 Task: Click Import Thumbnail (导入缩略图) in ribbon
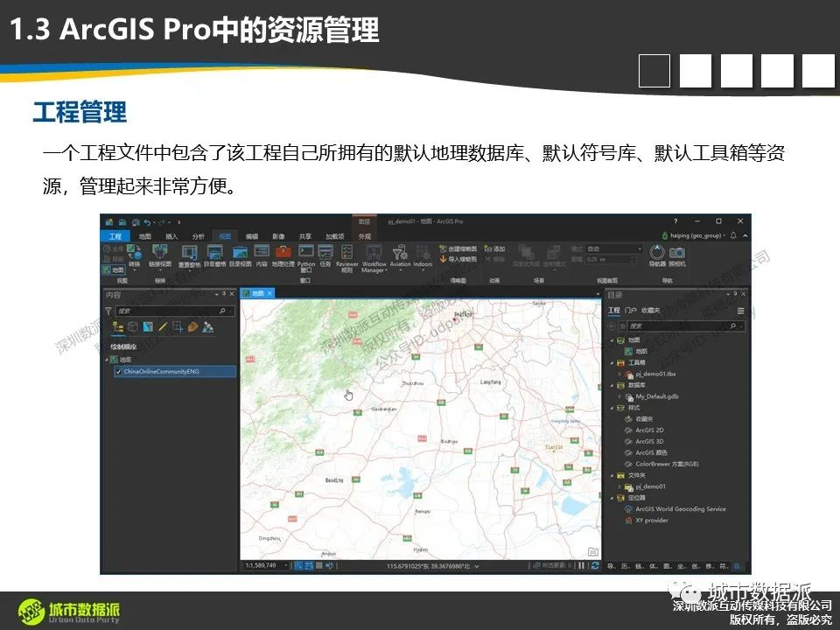458,259
